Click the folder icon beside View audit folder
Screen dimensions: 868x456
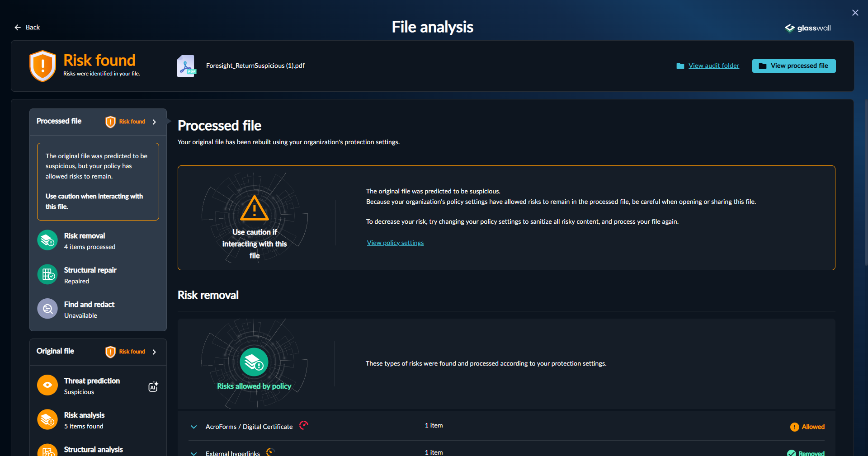click(x=680, y=66)
